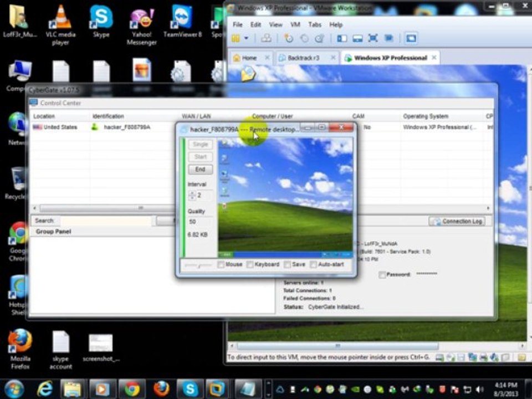Viewport: 532px width, 399px height.
Task: Click the Operating System column header
Action: click(x=426, y=116)
